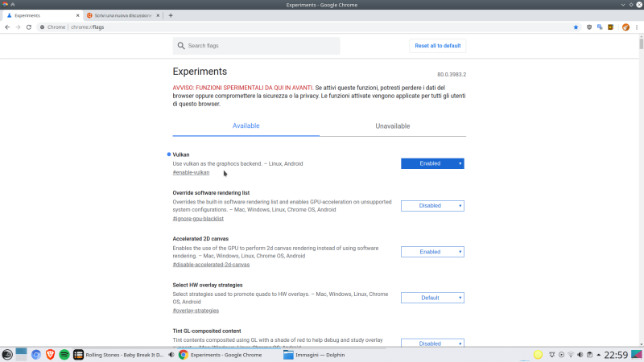Click the version number 80.0.3983.2
This screenshot has height=362, width=644.
[452, 74]
